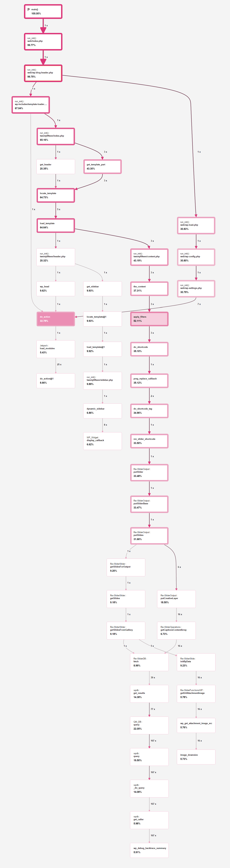
Task: Select the load_template 64.64% node
Action: [x=55, y=225]
